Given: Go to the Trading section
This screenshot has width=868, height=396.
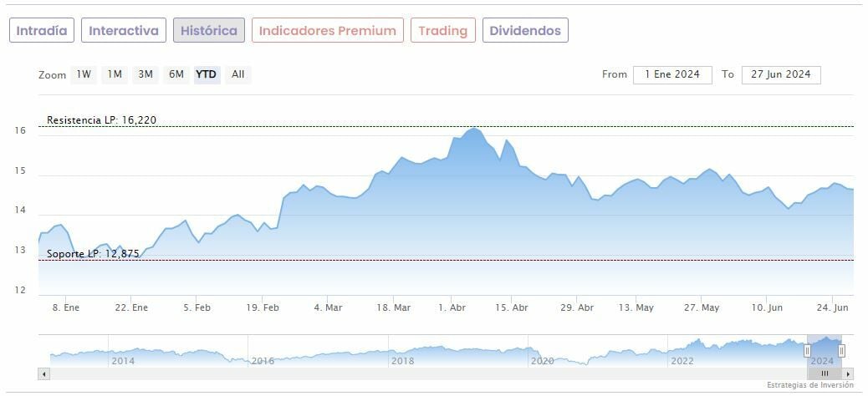Looking at the screenshot, I should (x=442, y=31).
